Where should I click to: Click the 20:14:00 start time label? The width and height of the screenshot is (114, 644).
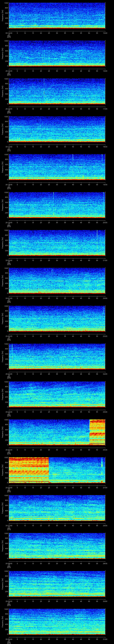coord(9,33)
